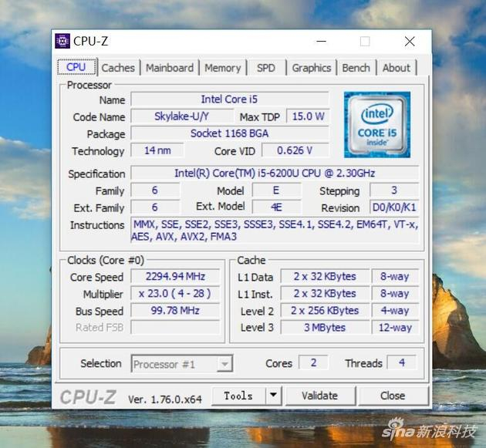486x448 pixels.
Task: Click the Technology value 14 nm
Action: click(157, 150)
